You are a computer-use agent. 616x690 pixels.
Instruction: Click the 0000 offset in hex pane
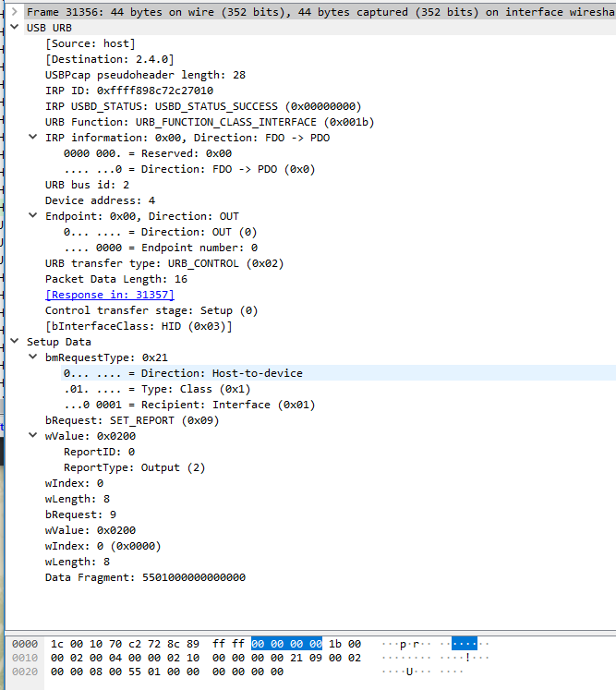tap(25, 644)
